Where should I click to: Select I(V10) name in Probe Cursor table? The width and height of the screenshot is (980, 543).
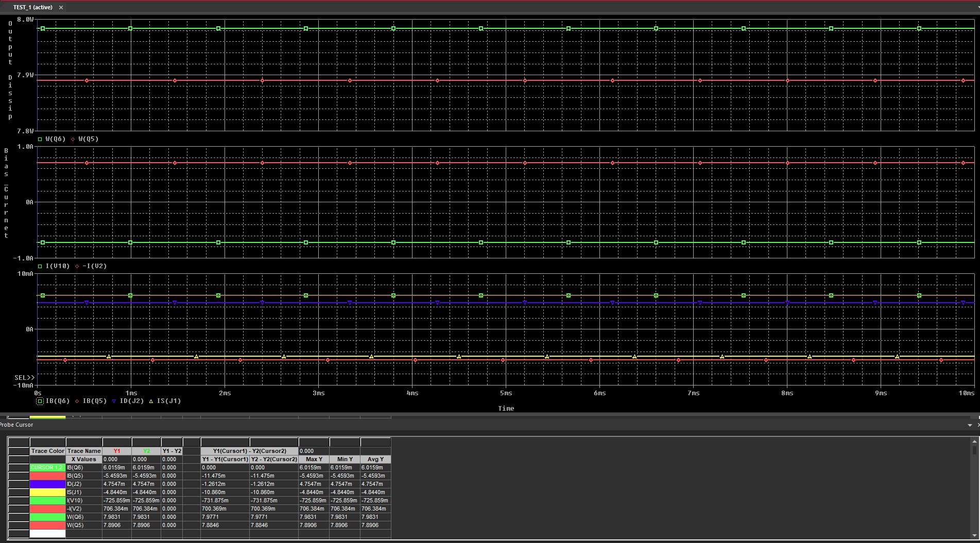[x=84, y=500]
